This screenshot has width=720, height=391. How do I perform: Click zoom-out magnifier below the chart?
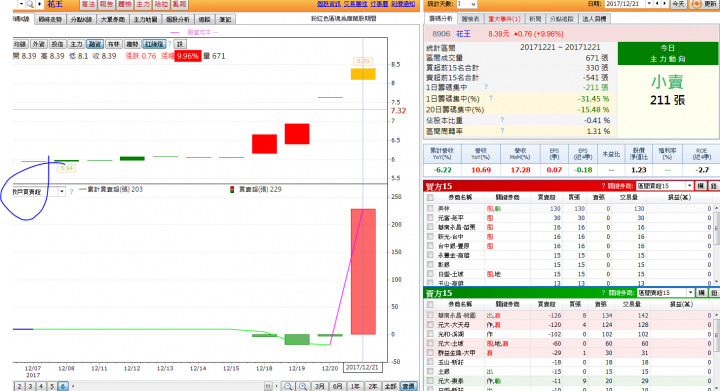pos(288,386)
